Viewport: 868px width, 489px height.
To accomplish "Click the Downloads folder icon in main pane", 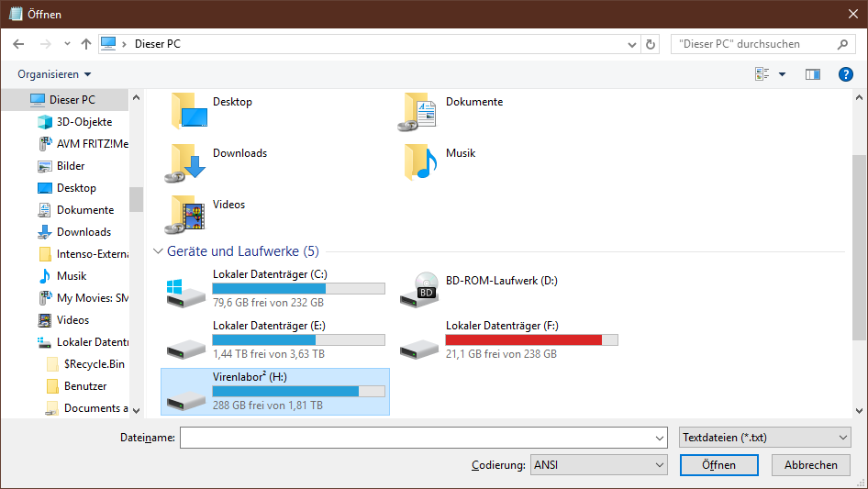I will (185, 162).
